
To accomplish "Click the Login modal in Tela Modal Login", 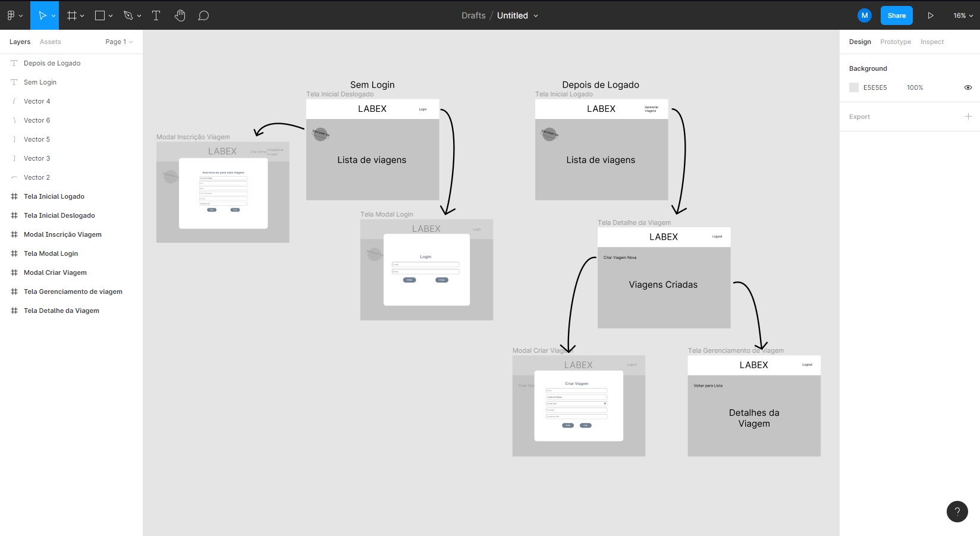I will coord(426,269).
